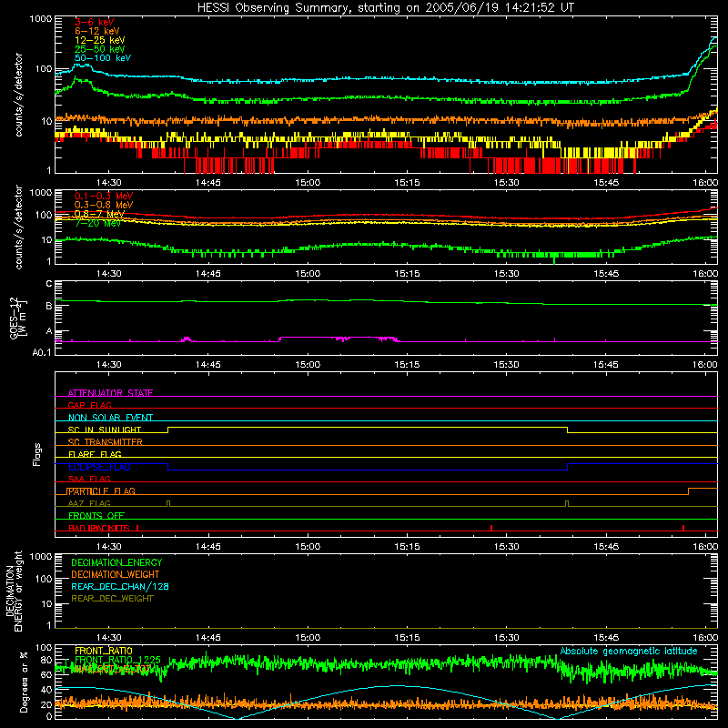Click 14:30 tick under the Decimation panel
Image resolution: width=728 pixels, height=728 pixels.
108,638
